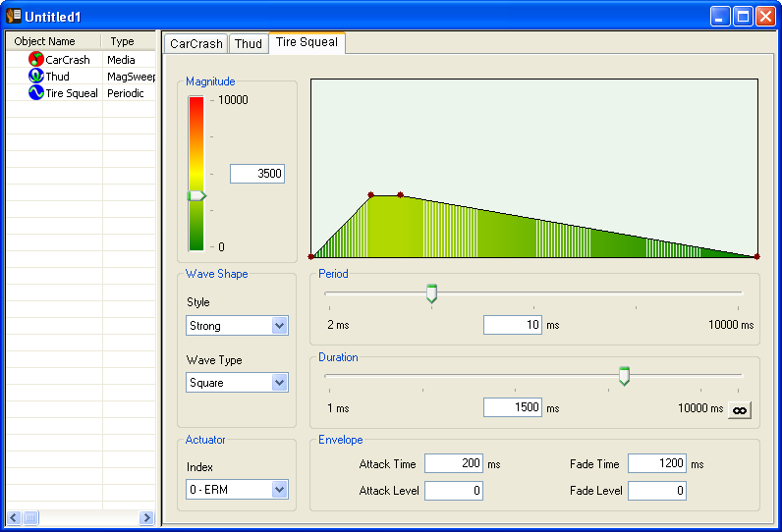Viewport: 782px width, 532px height.
Task: Click the Thud MagSweep object icon
Action: click(36, 76)
